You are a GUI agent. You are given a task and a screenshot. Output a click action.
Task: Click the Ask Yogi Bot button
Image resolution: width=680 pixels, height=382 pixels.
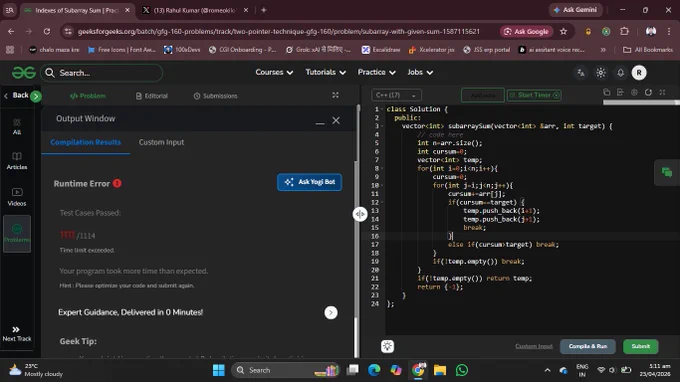pyautogui.click(x=309, y=182)
